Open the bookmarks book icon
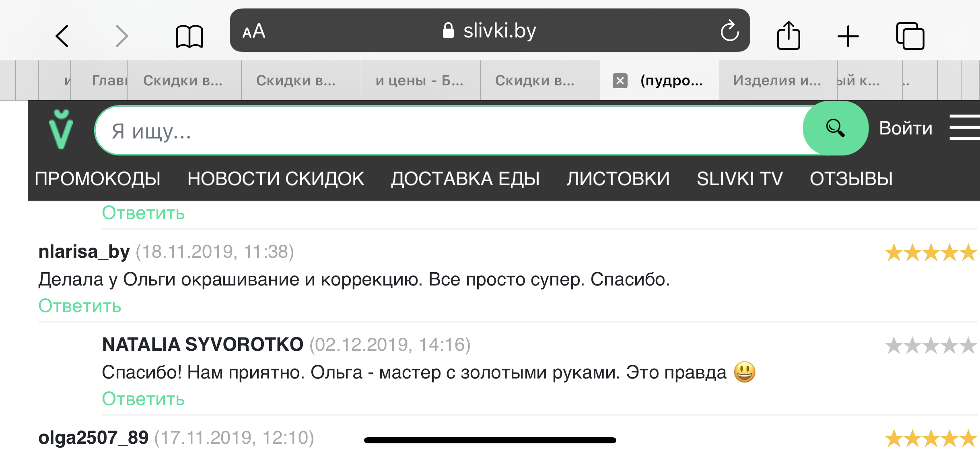Screen dimensions: 980x453 [189, 37]
